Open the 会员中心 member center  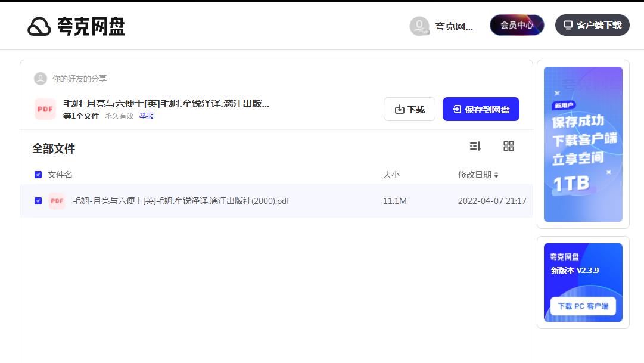[x=517, y=25]
